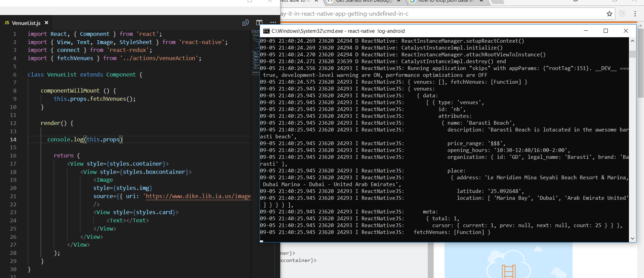Click "id: 'nb'," in console output
This screenshot has width=644, height=278.
pos(452,109)
